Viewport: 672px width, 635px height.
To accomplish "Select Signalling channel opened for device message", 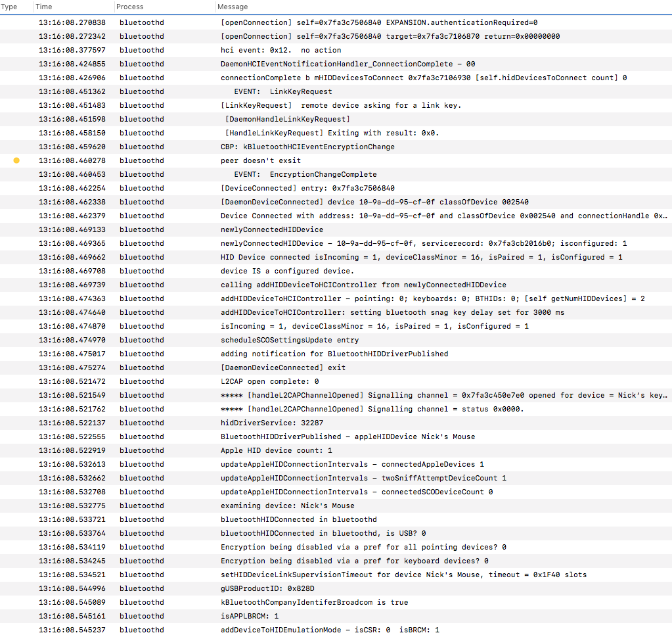I will (x=444, y=395).
